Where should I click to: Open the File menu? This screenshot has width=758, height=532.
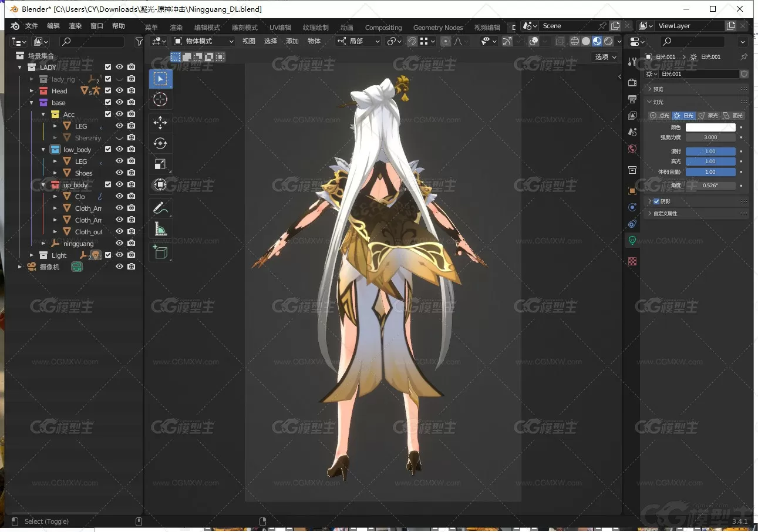click(x=32, y=26)
